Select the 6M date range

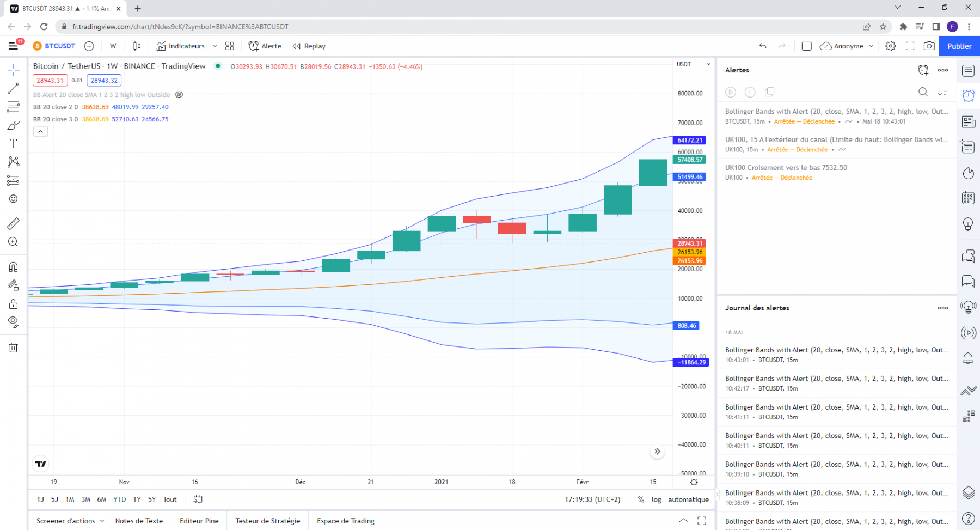click(102, 499)
